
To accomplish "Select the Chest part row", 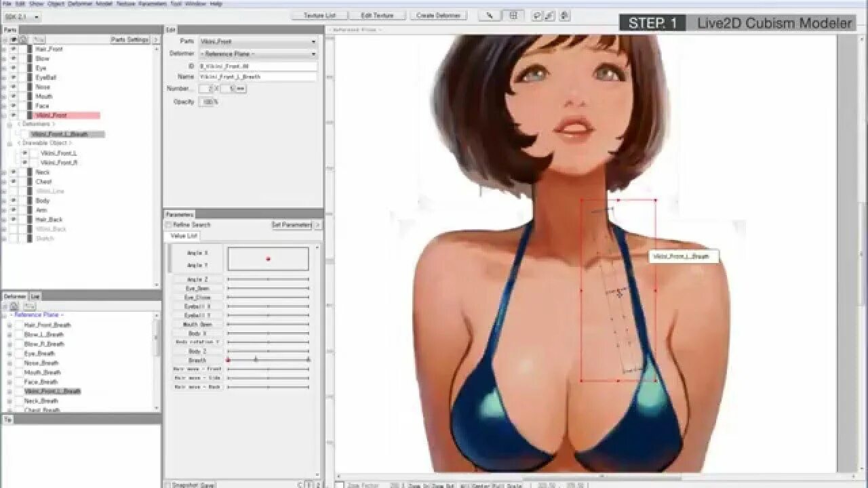I will coord(43,182).
